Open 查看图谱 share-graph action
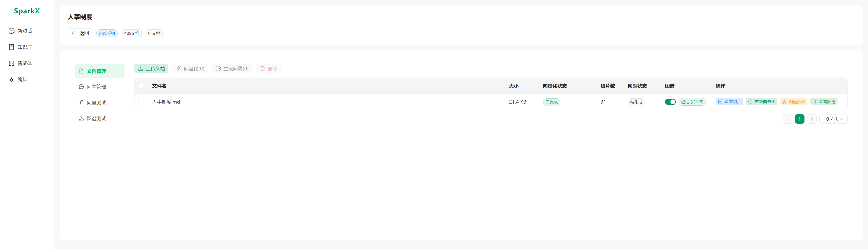Image resolution: width=868 pixels, height=249 pixels. click(x=823, y=102)
